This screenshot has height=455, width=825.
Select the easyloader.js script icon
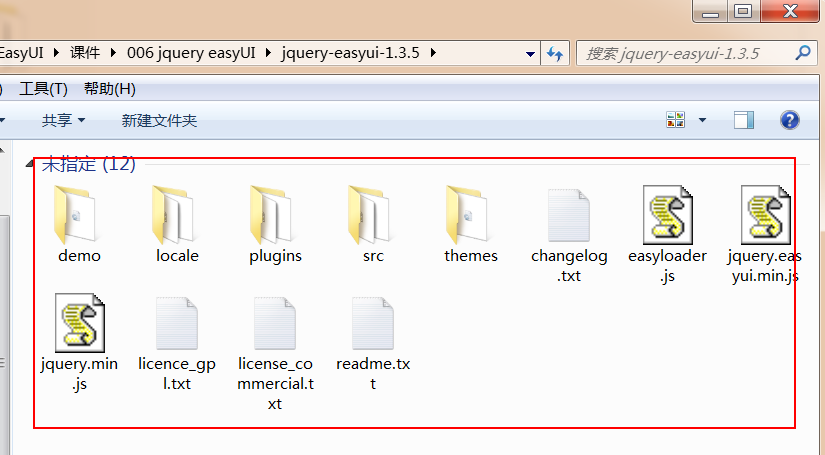(668, 215)
